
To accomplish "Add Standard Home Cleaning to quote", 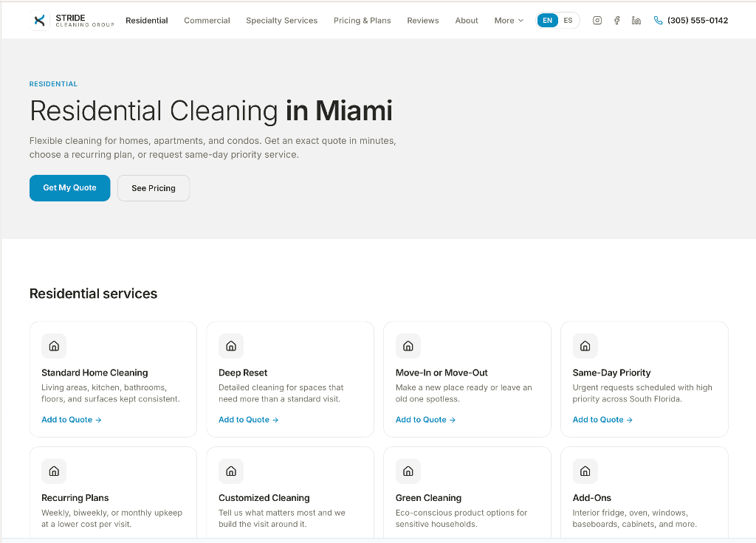I will click(72, 420).
